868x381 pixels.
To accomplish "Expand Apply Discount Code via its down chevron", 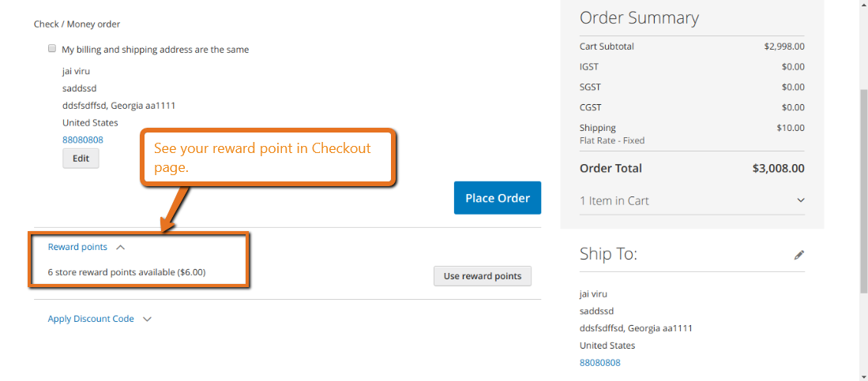I will (x=147, y=319).
